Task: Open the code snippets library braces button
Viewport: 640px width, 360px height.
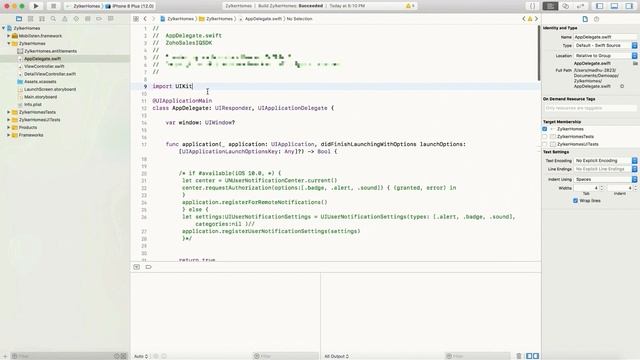Action: pyautogui.click(x=532, y=6)
